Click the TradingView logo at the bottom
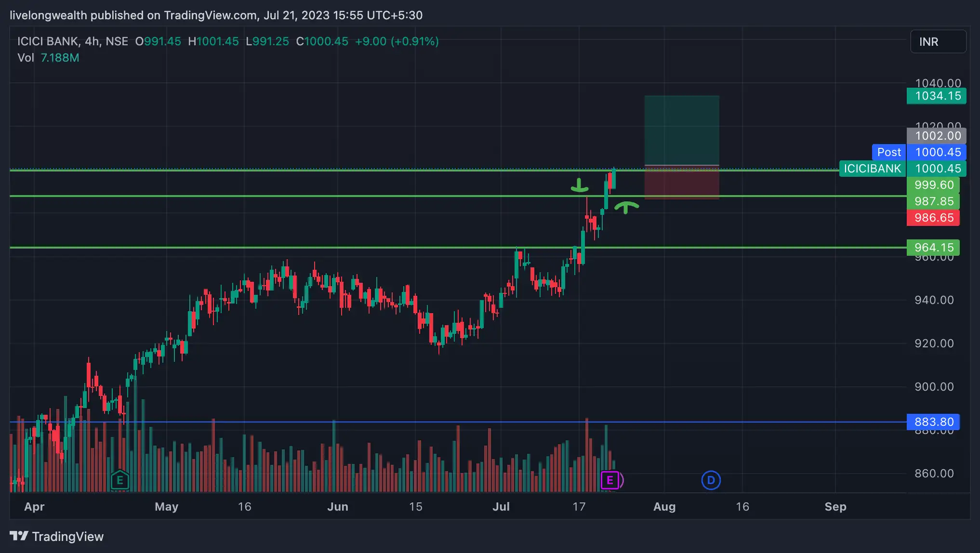This screenshot has height=553, width=980. click(57, 536)
